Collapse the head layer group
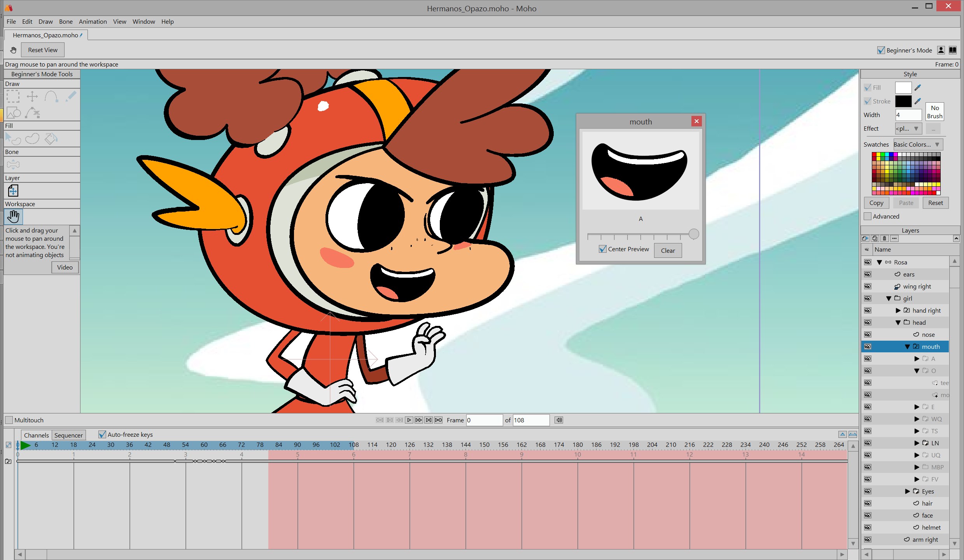 (x=898, y=322)
